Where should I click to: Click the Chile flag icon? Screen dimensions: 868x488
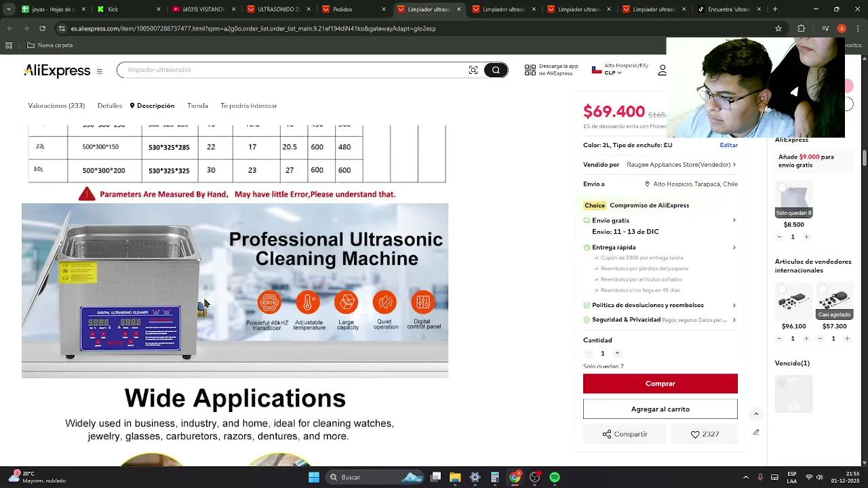click(597, 70)
